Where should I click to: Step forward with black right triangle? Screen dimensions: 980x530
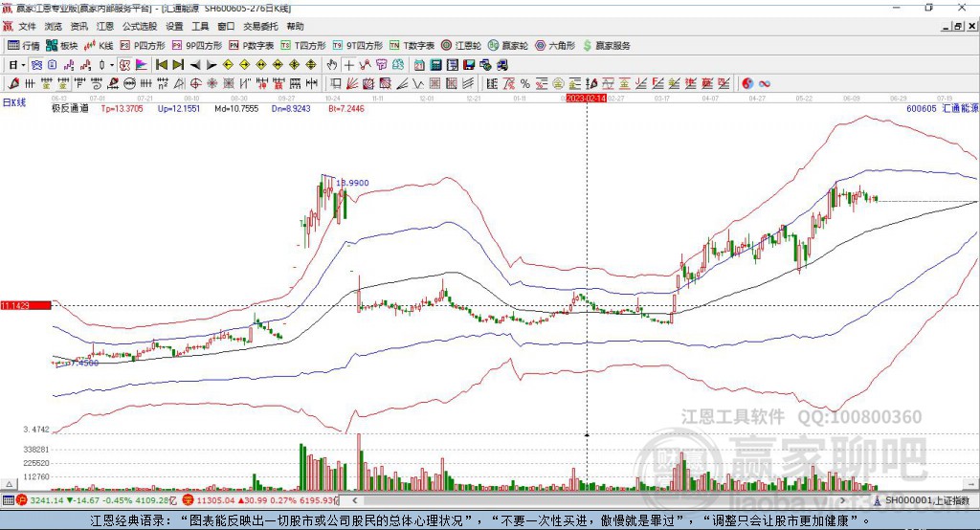212,65
